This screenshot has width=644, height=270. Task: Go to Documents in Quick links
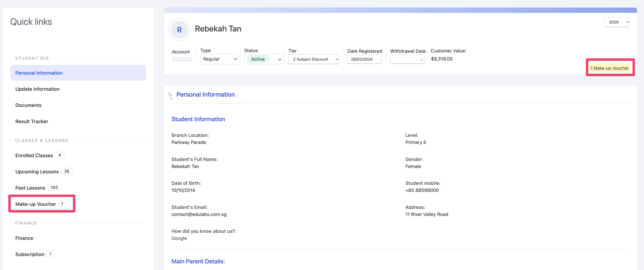(x=28, y=105)
